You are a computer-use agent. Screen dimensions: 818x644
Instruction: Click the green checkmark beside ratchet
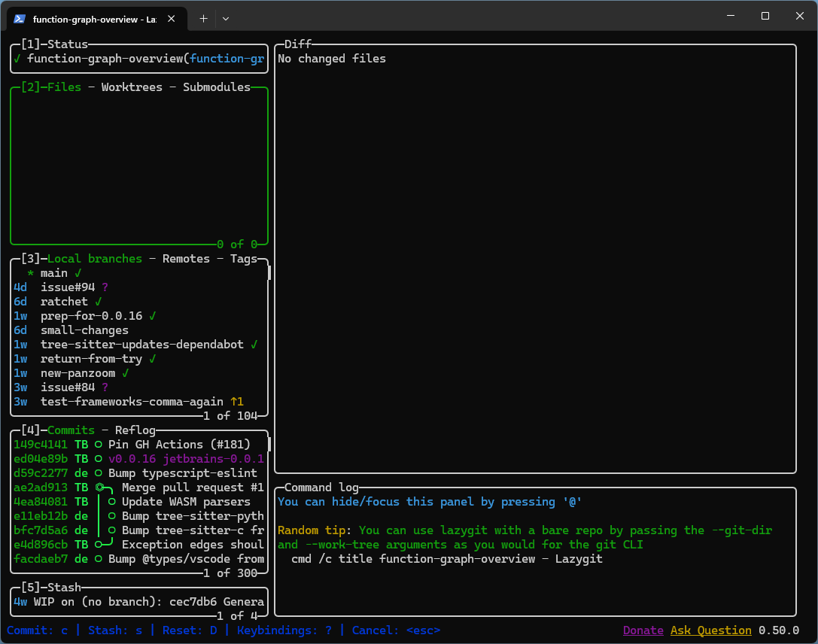pyautogui.click(x=98, y=302)
